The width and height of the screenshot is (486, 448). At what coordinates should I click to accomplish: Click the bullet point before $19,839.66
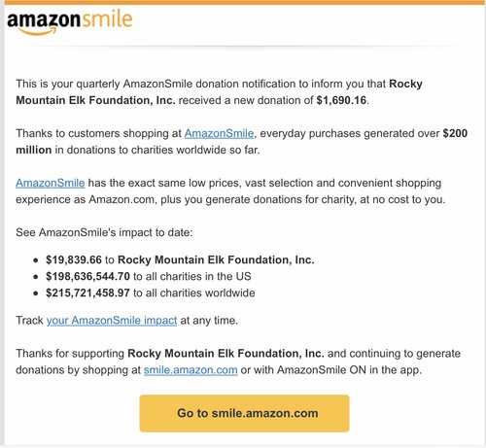pyautogui.click(x=36, y=260)
